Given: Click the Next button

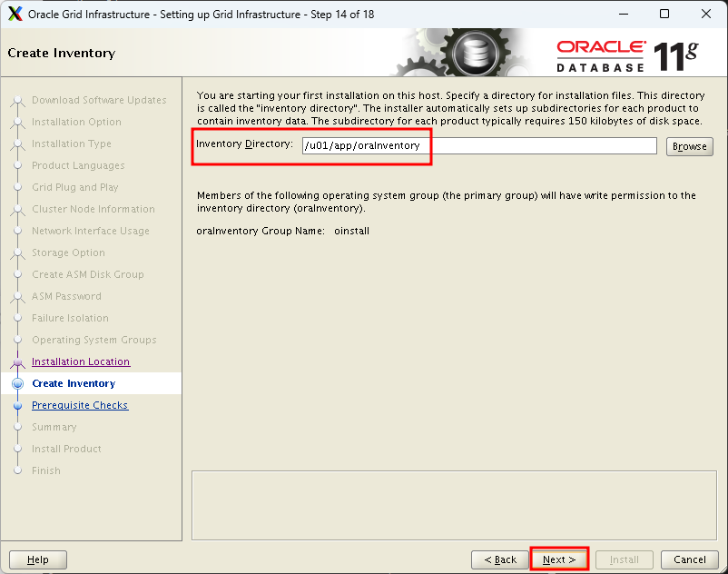Looking at the screenshot, I should point(559,559).
